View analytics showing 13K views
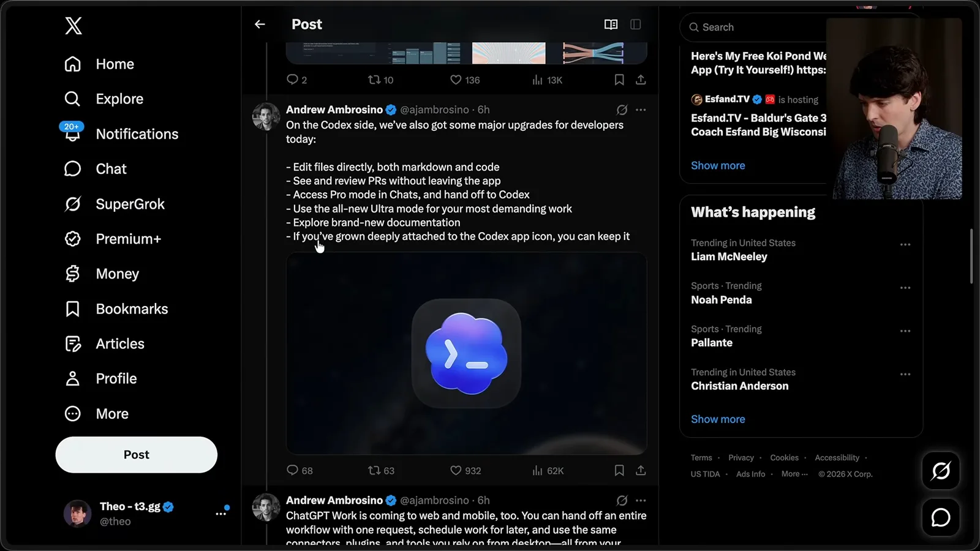The width and height of the screenshot is (980, 551). [x=547, y=80]
